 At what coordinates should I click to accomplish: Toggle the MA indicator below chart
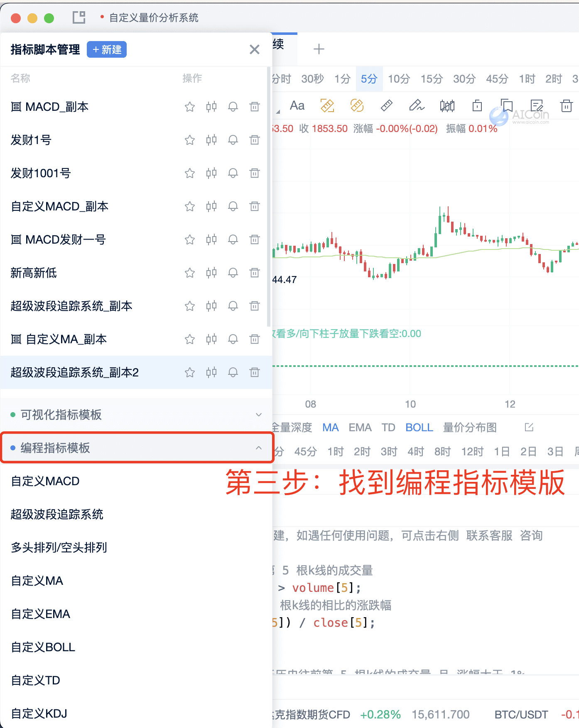coord(331,428)
